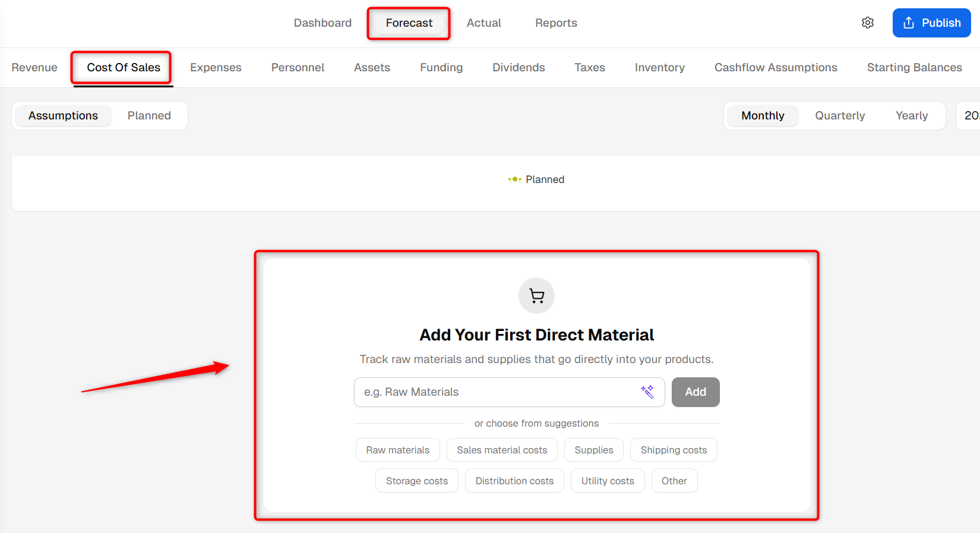Choose the Sales material costs suggestion

[x=502, y=450]
